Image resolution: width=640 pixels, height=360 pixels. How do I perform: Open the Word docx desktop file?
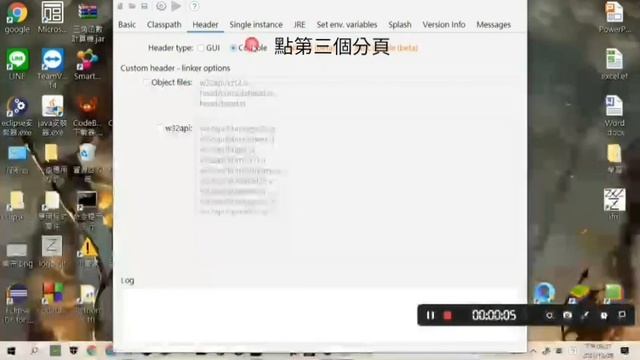(x=614, y=116)
